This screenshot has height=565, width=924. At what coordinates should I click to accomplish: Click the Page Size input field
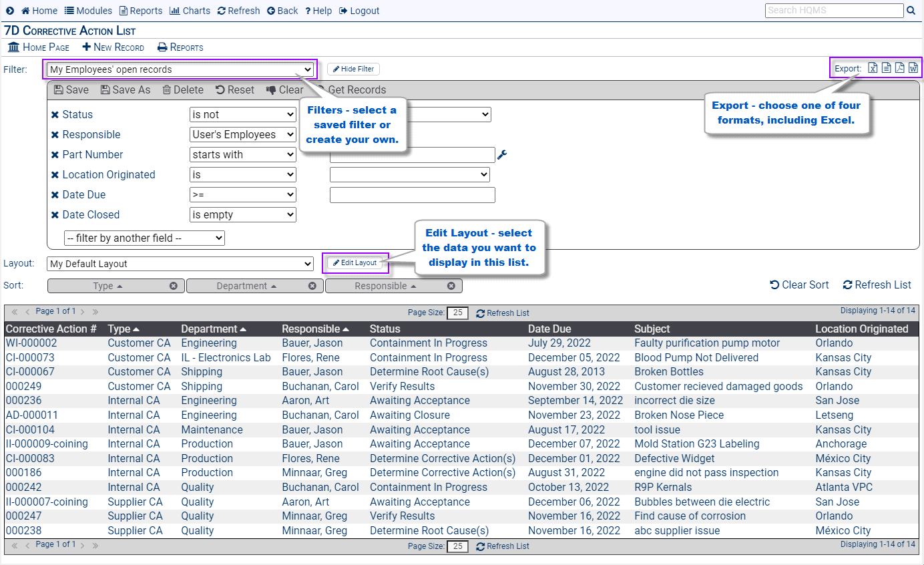click(457, 313)
